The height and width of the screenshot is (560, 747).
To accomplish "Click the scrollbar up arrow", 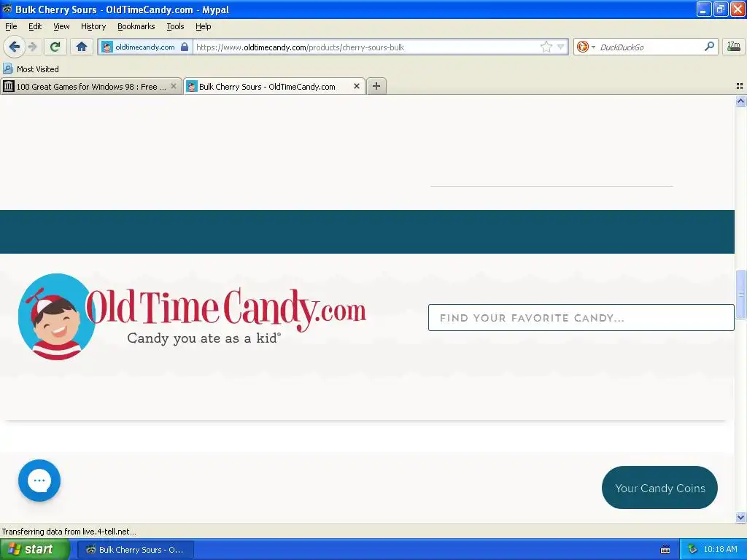I will pos(740,101).
